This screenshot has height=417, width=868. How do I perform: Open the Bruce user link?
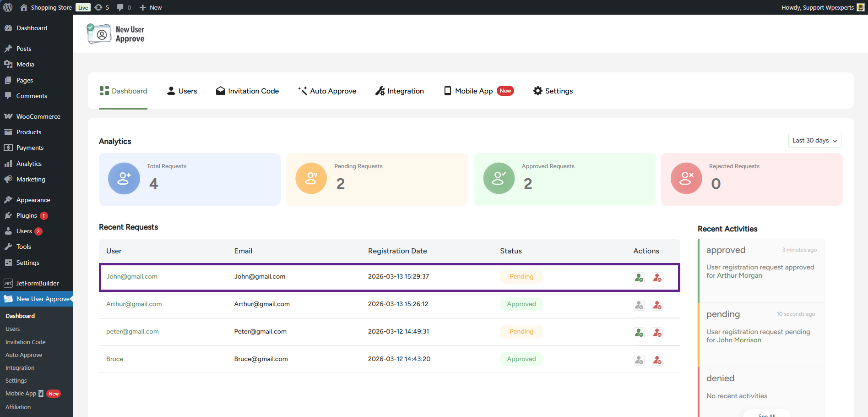[114, 359]
